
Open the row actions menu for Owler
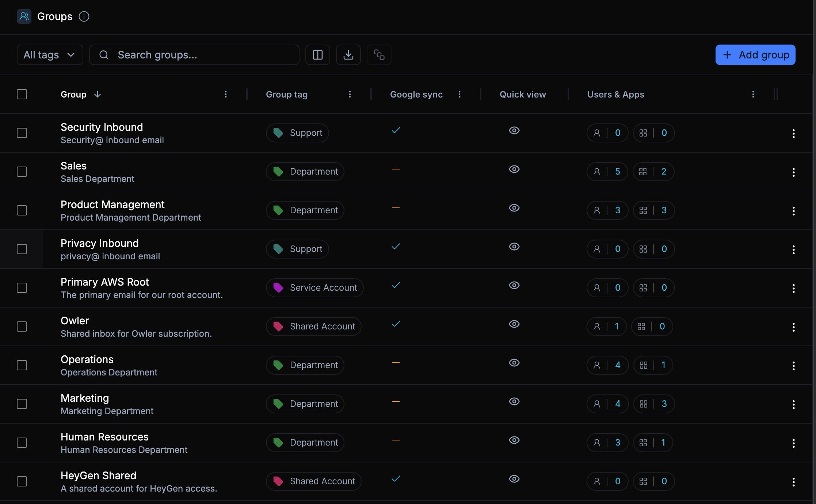[793, 327]
